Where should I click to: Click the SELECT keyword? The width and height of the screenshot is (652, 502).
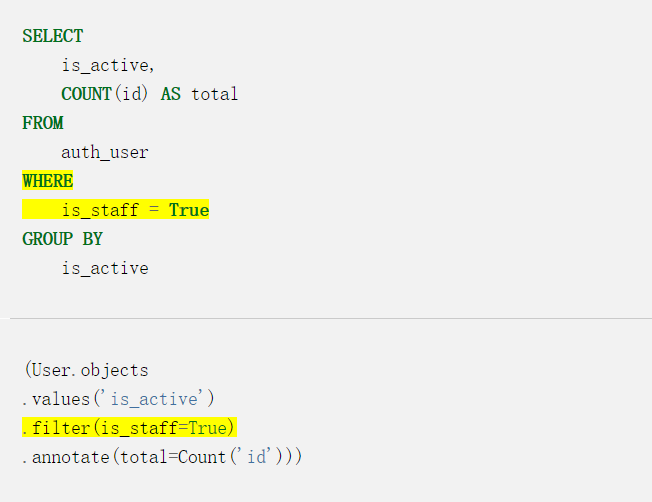[53, 36]
